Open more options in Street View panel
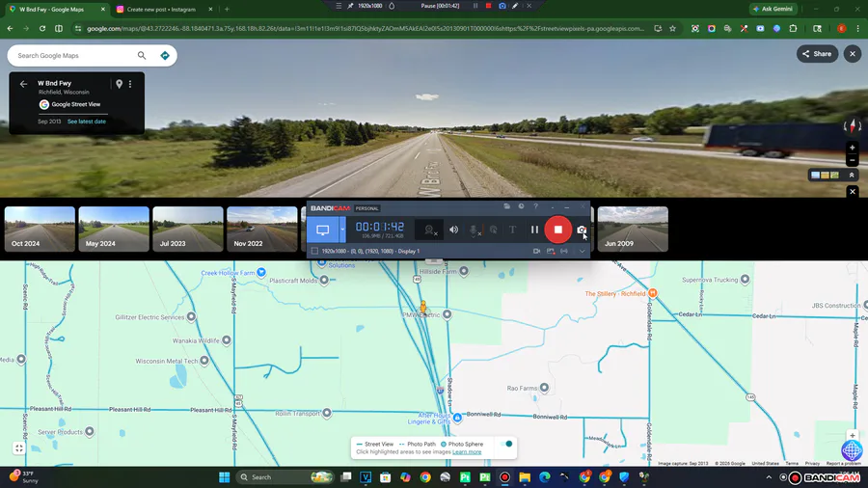The width and height of the screenshot is (868, 488). point(130,84)
